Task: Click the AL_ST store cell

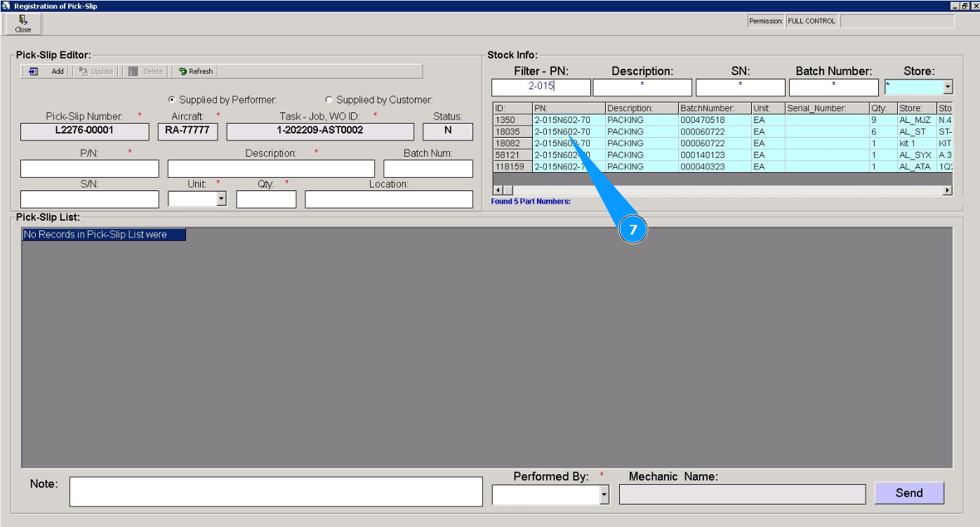Action: (917, 132)
